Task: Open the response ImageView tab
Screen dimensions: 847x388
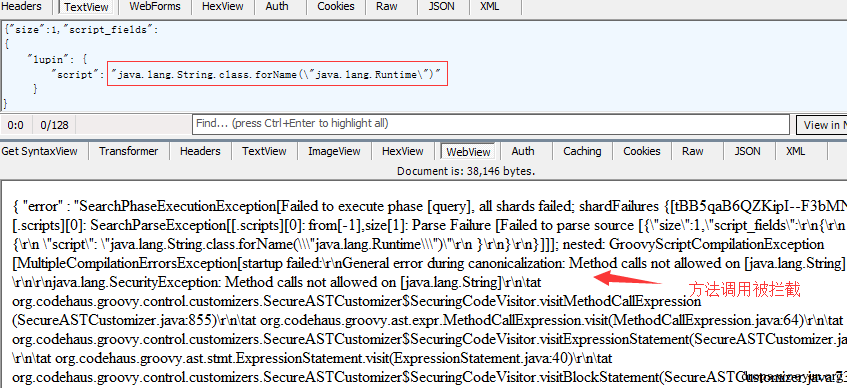Action: pyautogui.click(x=334, y=151)
